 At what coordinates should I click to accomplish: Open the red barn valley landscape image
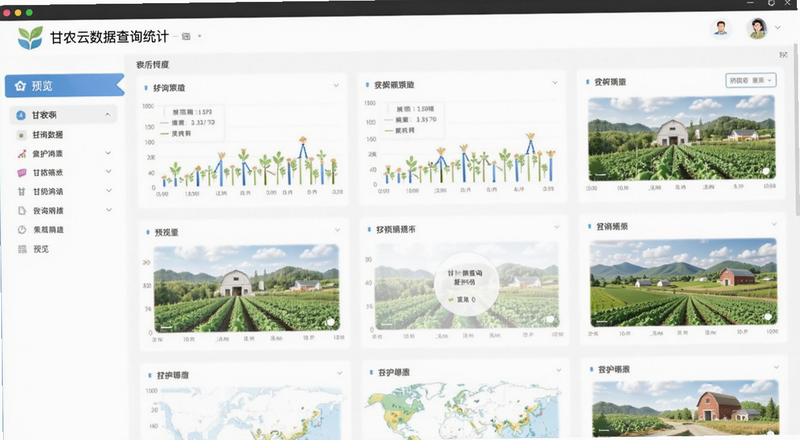683,282
